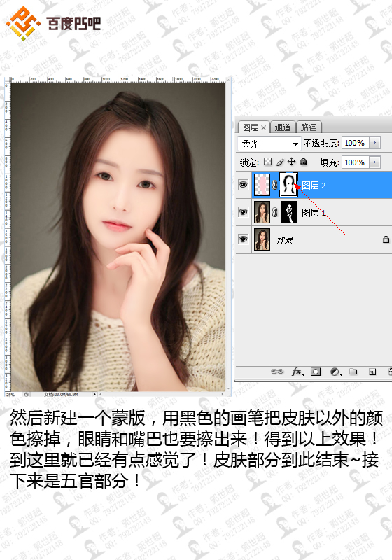Hide 图层 2 visibility eye
Screen dimensions: 392x560
(243, 185)
